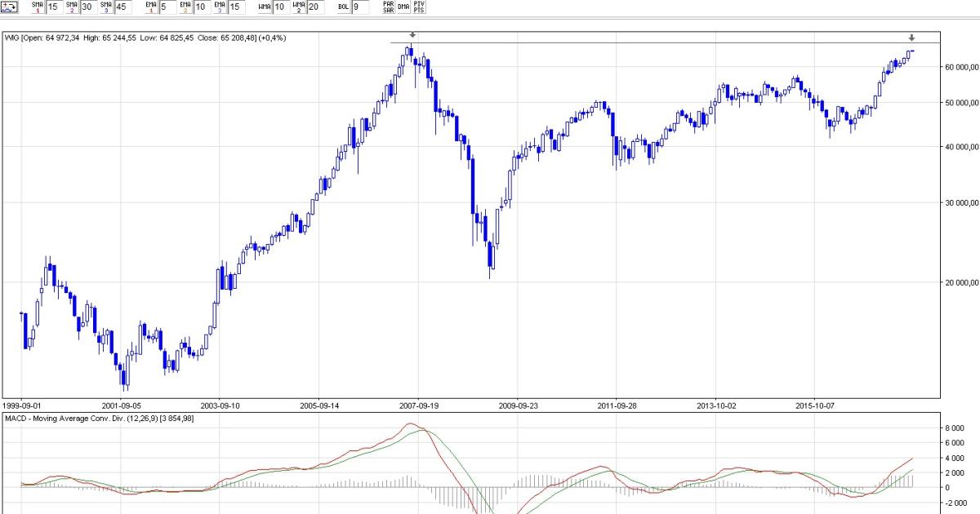
Task: Turn on Bollinger Bands (BOL) indicator
Action: 344,7
